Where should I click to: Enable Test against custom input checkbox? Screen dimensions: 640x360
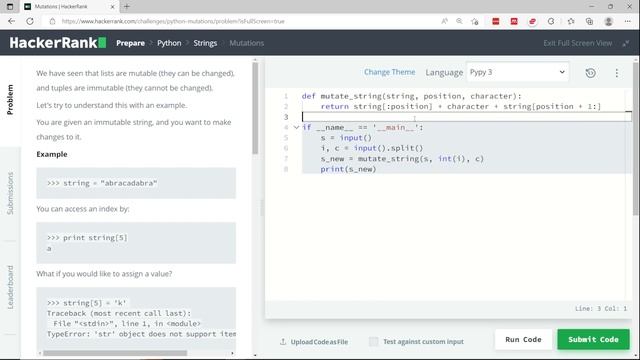tap(373, 342)
